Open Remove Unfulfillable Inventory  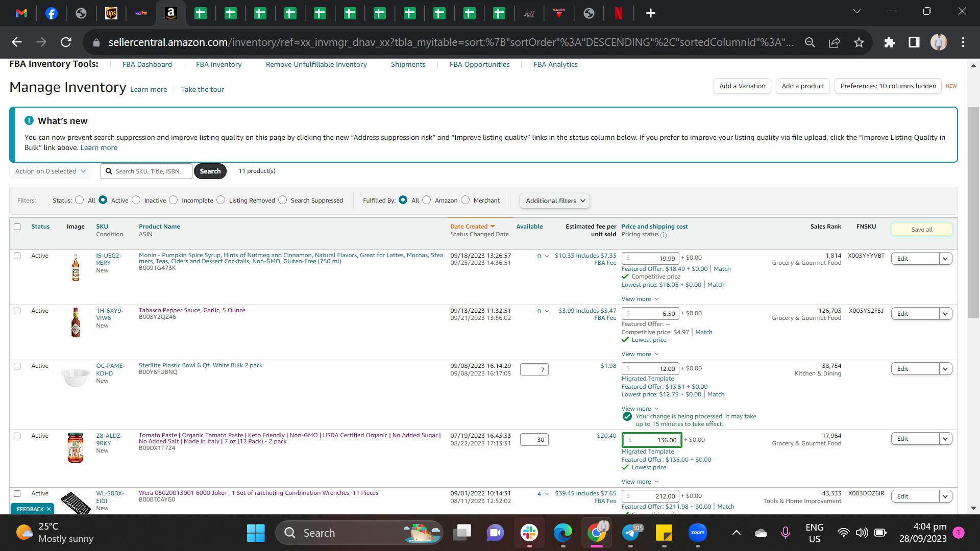pyautogui.click(x=316, y=64)
